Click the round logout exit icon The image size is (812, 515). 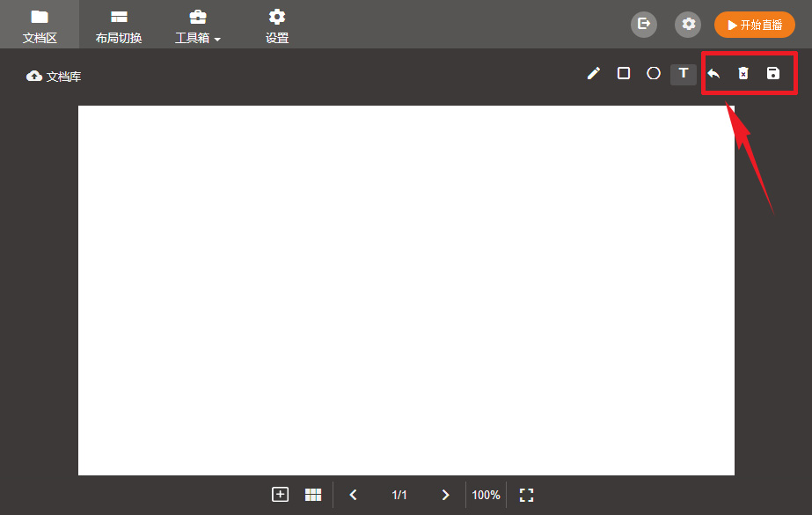click(644, 25)
